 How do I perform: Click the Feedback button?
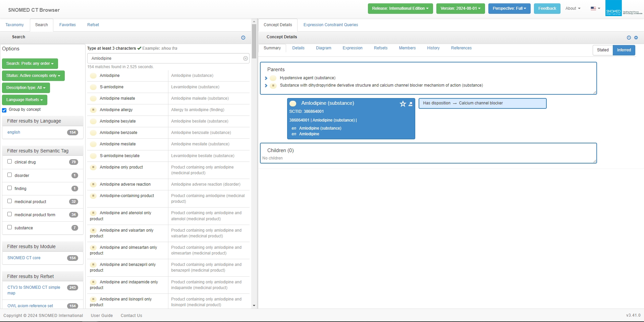(547, 8)
